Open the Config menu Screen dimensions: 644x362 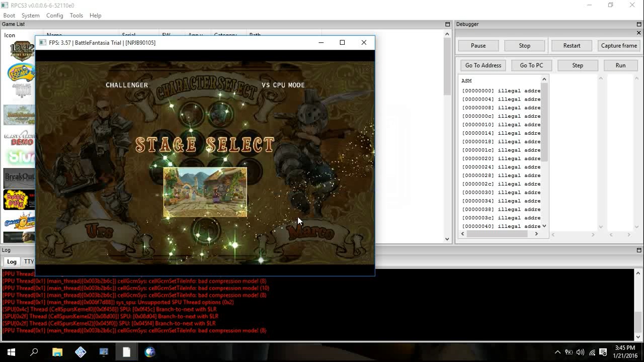click(x=54, y=16)
